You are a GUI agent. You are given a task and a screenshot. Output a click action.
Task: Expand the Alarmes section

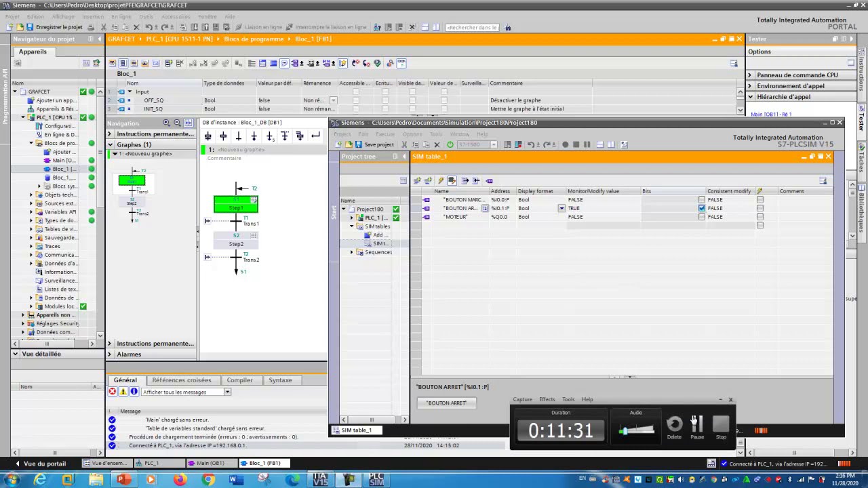pos(110,354)
